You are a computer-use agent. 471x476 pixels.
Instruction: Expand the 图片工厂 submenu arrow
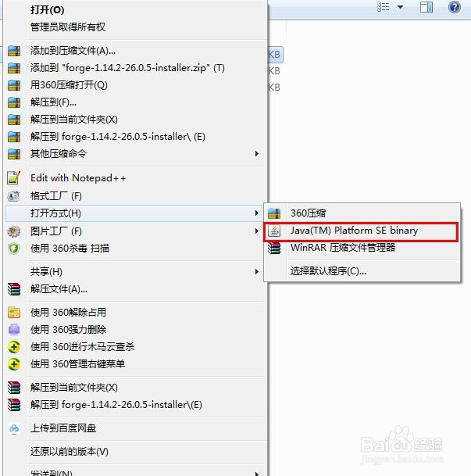tap(256, 231)
